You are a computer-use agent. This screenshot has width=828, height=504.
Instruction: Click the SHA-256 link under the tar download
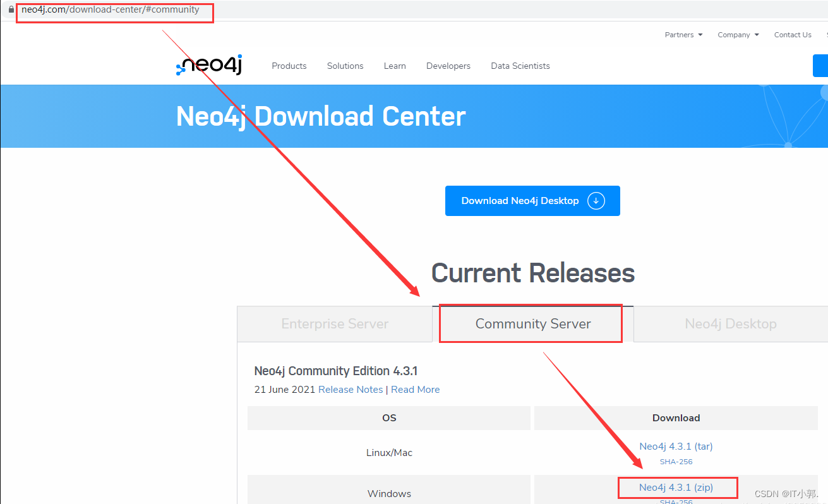point(676,461)
